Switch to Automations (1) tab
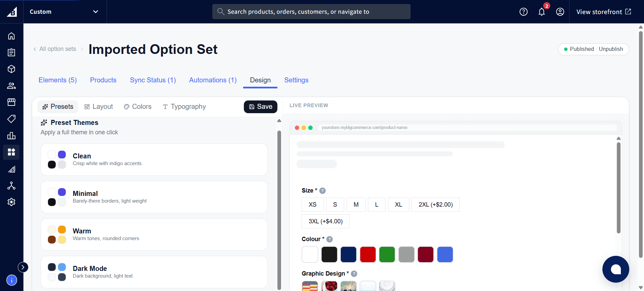 213,80
